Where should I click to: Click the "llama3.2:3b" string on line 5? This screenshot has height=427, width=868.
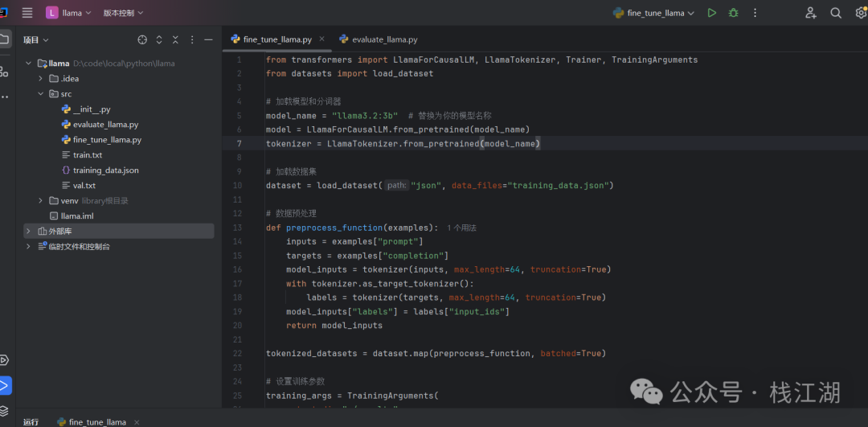365,116
